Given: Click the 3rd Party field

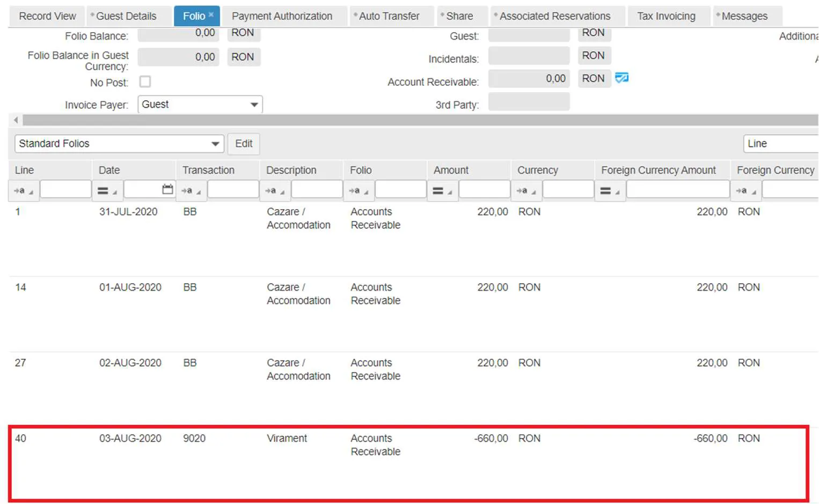Looking at the screenshot, I should tap(529, 102).
